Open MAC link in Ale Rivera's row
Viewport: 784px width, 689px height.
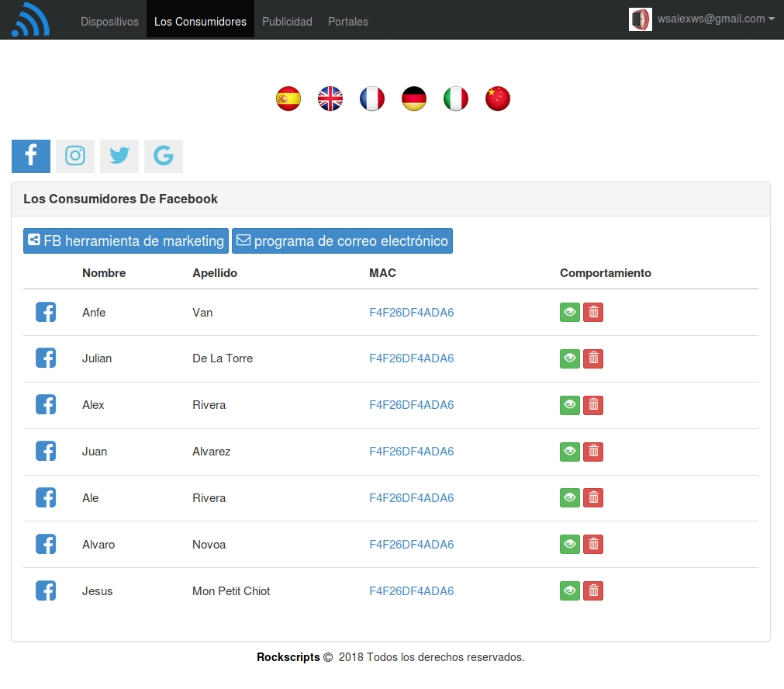[x=412, y=498]
